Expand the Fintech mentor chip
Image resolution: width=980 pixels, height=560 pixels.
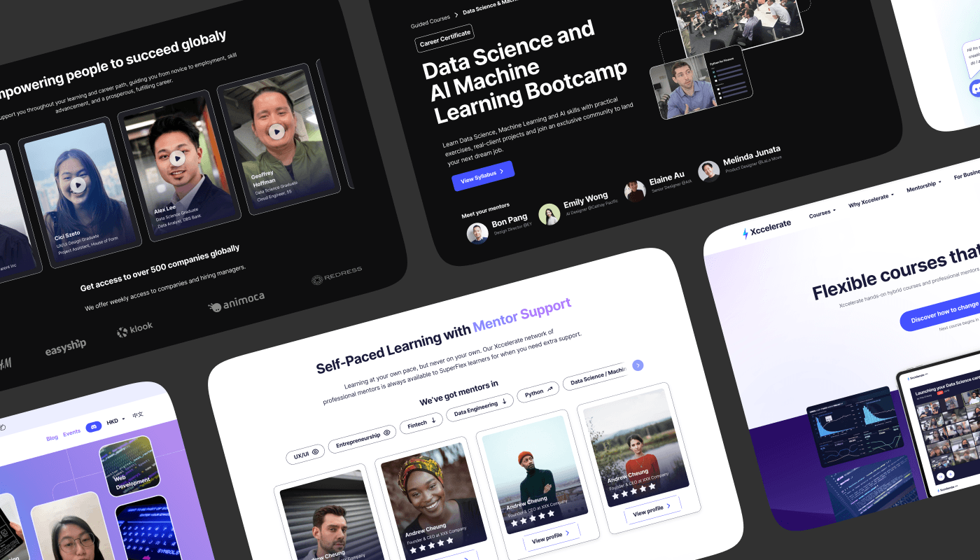tap(421, 423)
